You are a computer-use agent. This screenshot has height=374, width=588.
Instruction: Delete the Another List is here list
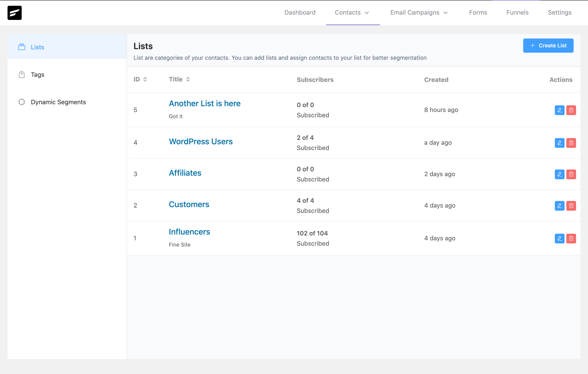(x=571, y=110)
